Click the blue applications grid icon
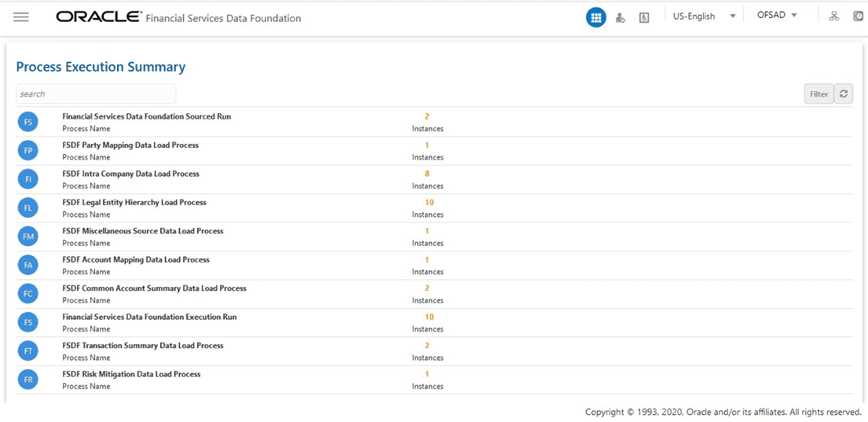Viewport: 868px width, 422px height. 596,17
